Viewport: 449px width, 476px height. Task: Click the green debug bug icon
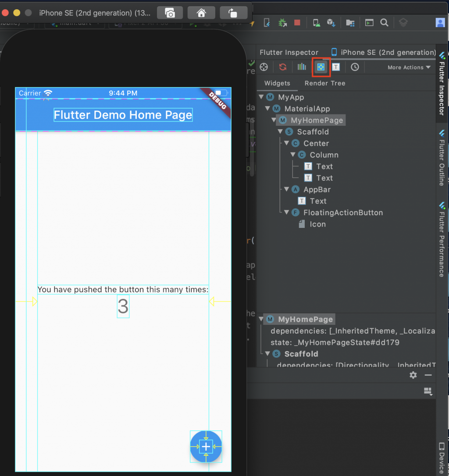(282, 23)
